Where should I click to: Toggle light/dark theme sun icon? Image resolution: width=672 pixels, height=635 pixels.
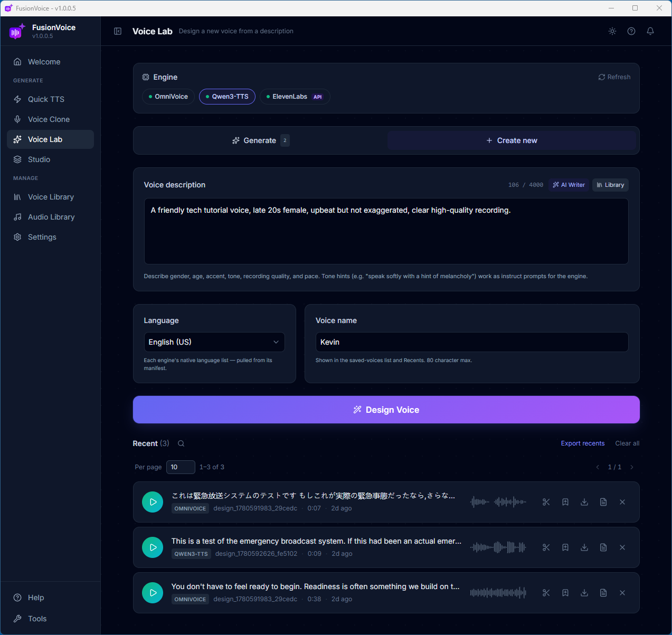coord(612,31)
